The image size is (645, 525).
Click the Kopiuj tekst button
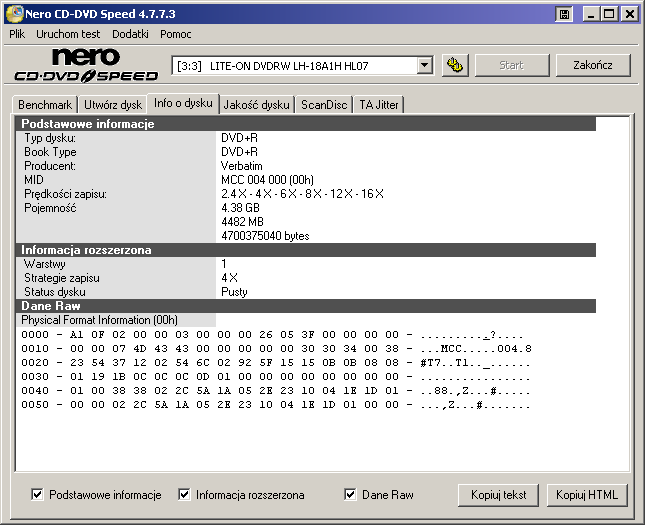[x=498, y=495]
